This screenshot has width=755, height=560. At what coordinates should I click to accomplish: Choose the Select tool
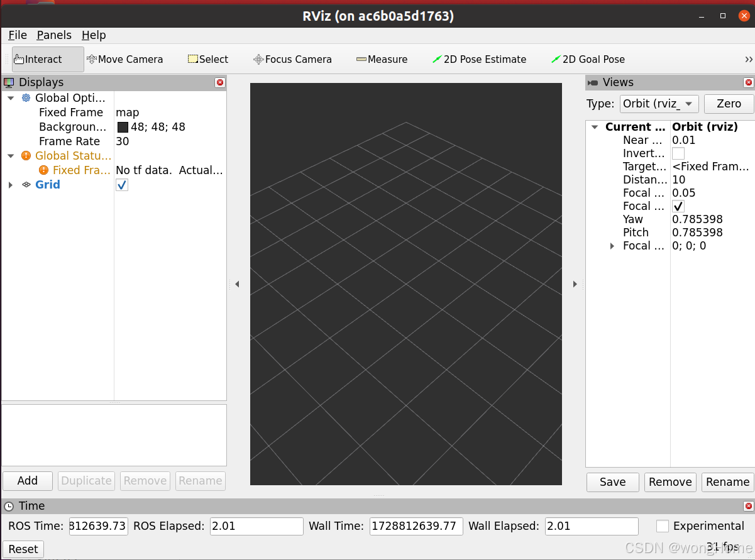(208, 59)
